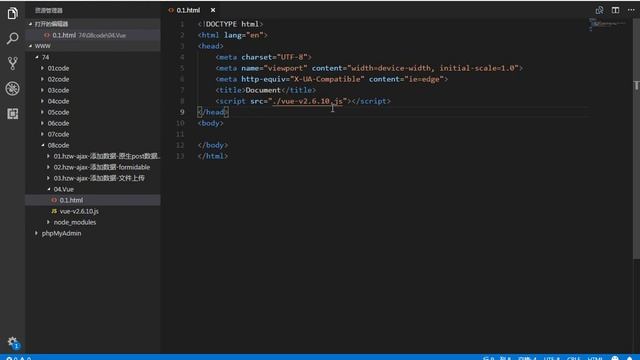Expand the 02.hzw-ajax formidable folder

[49, 167]
